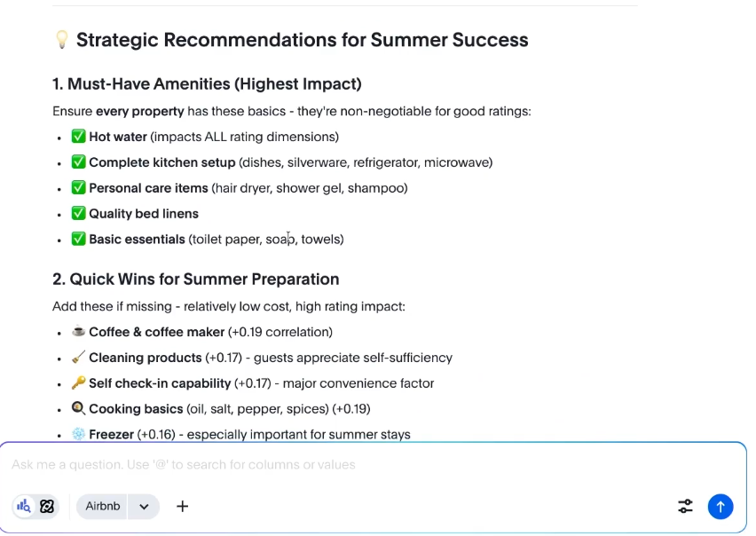Click the checkmark next to Complete kitchen setup
756x536 pixels.
tap(78, 162)
